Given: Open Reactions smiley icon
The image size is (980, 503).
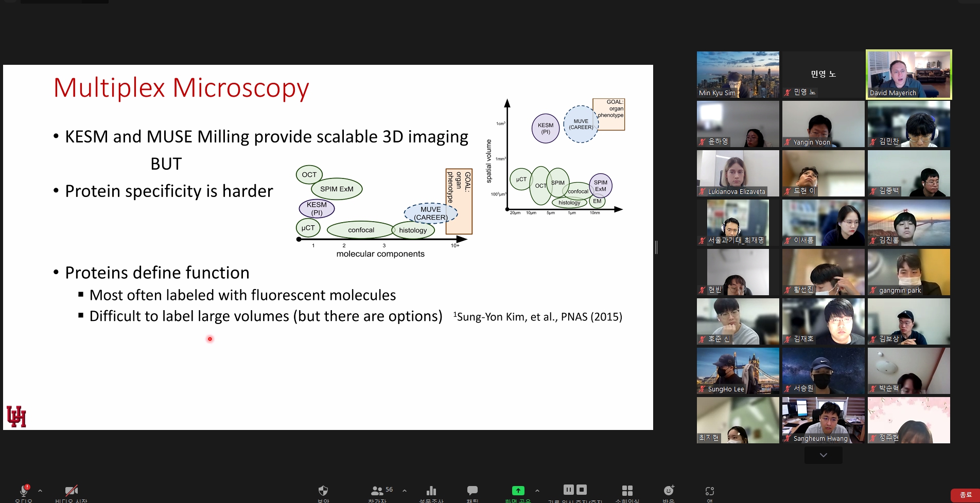Looking at the screenshot, I should [x=669, y=490].
